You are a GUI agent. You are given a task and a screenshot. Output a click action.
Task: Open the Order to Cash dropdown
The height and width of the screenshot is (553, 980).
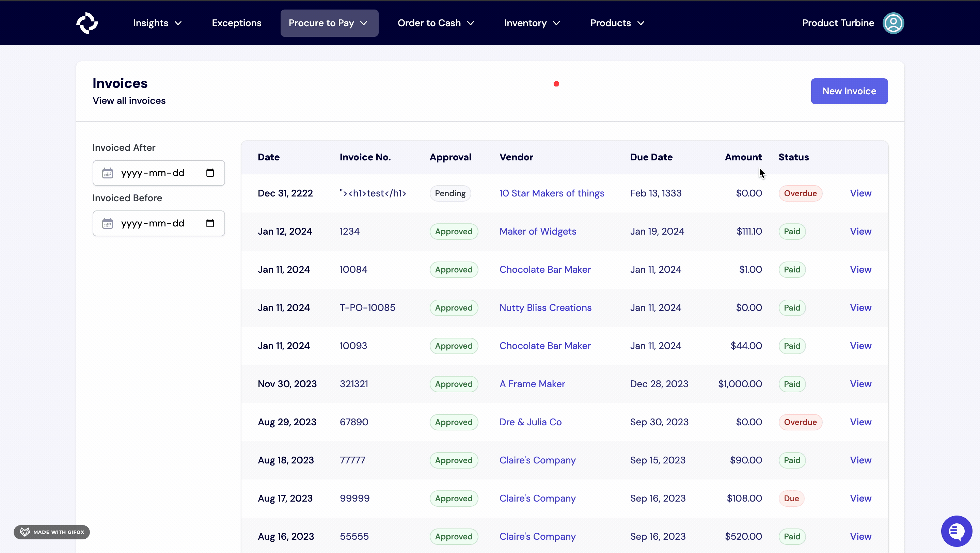(x=436, y=23)
